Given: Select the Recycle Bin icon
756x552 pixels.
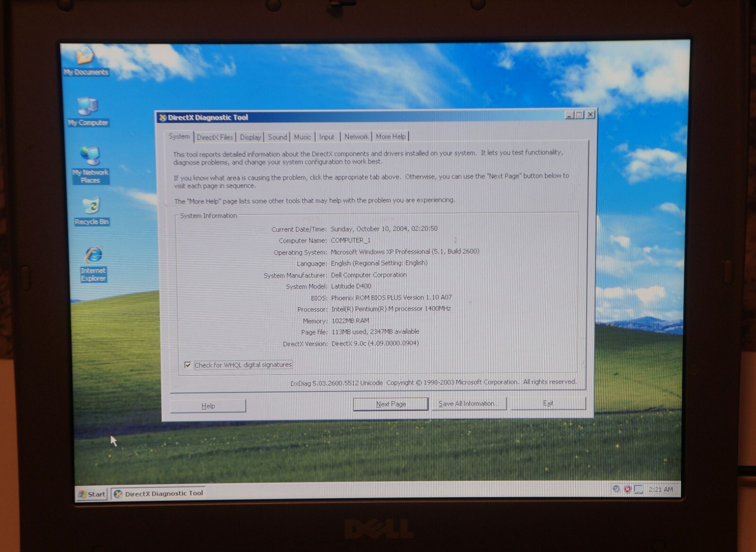Looking at the screenshot, I should [92, 211].
